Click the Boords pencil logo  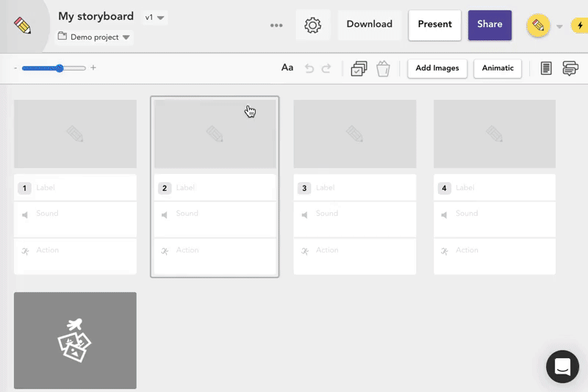23,26
